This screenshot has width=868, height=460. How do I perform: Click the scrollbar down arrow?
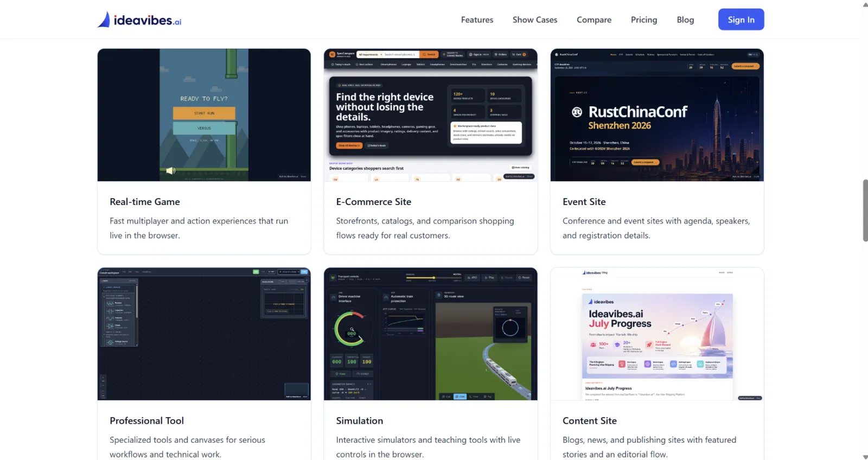tap(865, 456)
